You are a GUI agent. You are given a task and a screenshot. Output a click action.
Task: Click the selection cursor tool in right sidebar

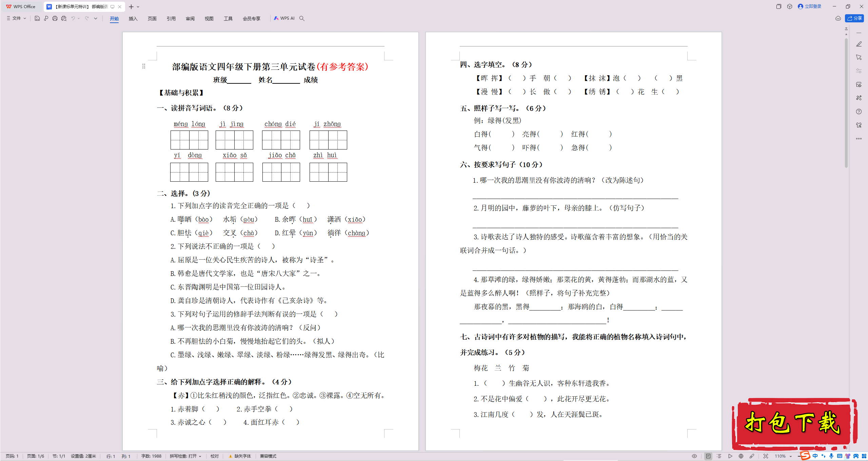pos(859,57)
